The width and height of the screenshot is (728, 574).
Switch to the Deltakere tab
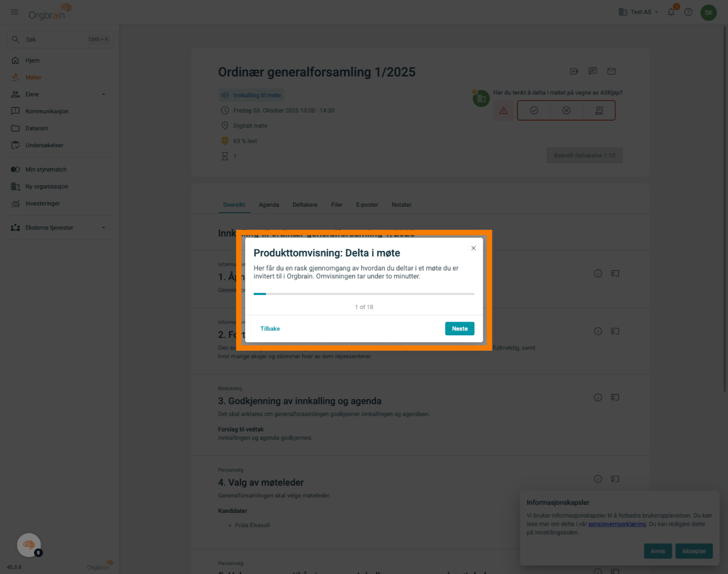click(305, 205)
